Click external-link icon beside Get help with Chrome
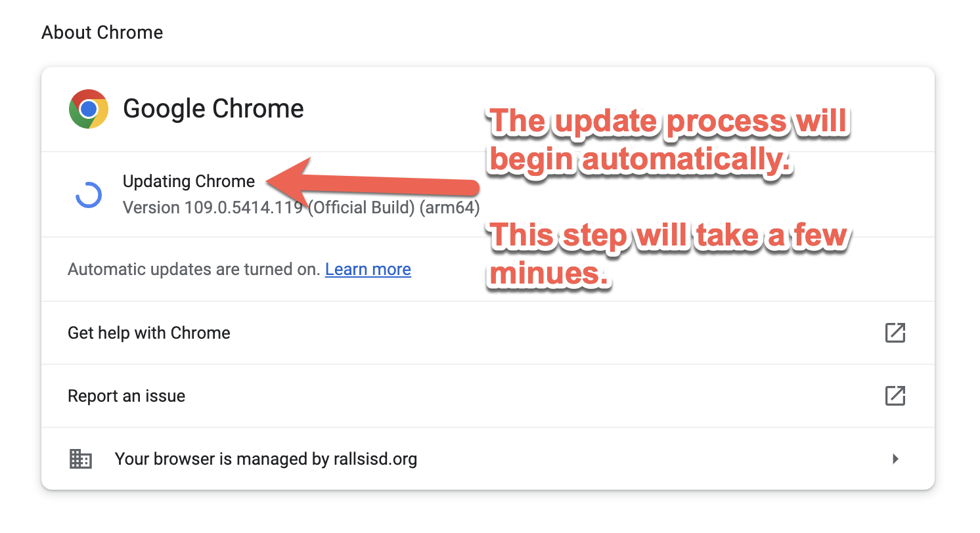980x533 pixels. click(x=895, y=333)
